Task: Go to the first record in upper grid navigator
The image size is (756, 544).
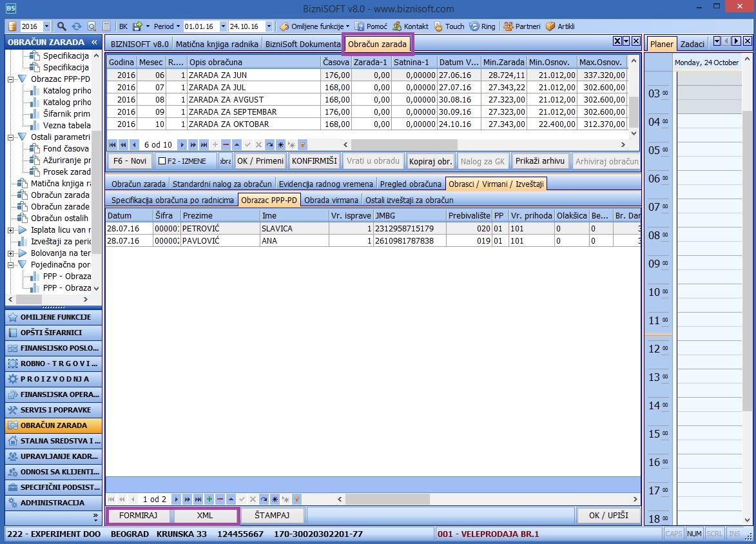Action: [x=112, y=144]
